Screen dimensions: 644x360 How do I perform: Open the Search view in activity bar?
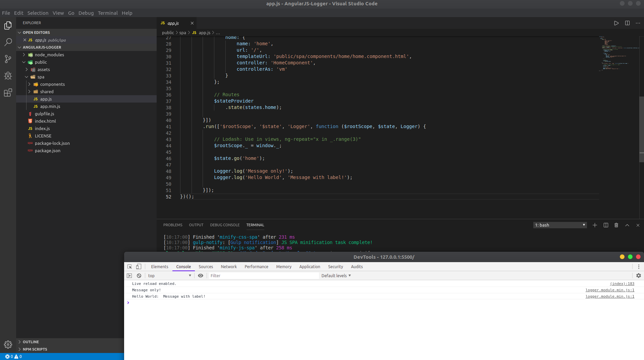pos(8,42)
